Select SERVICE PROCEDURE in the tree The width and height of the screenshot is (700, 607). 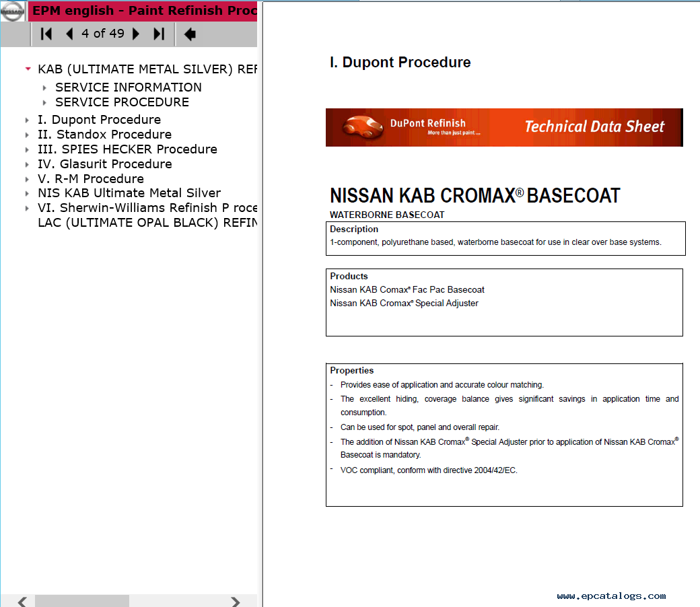123,102
